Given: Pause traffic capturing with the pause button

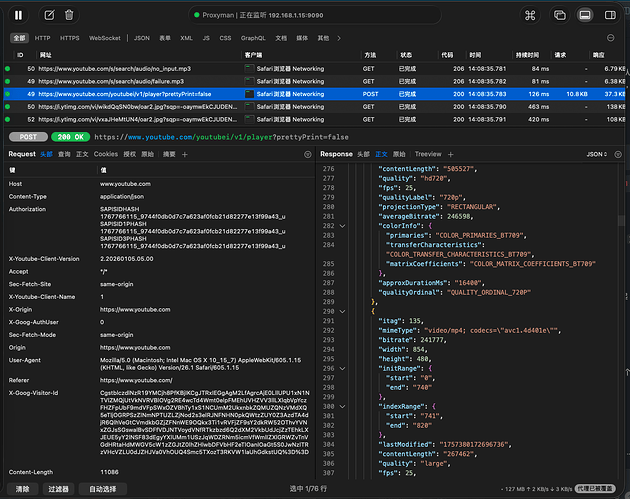Looking at the screenshot, I should 18,15.
